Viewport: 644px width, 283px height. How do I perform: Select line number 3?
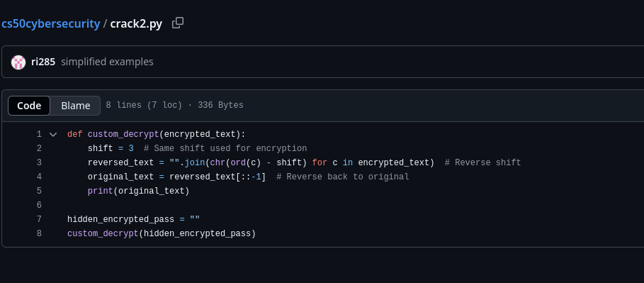pyautogui.click(x=39, y=163)
